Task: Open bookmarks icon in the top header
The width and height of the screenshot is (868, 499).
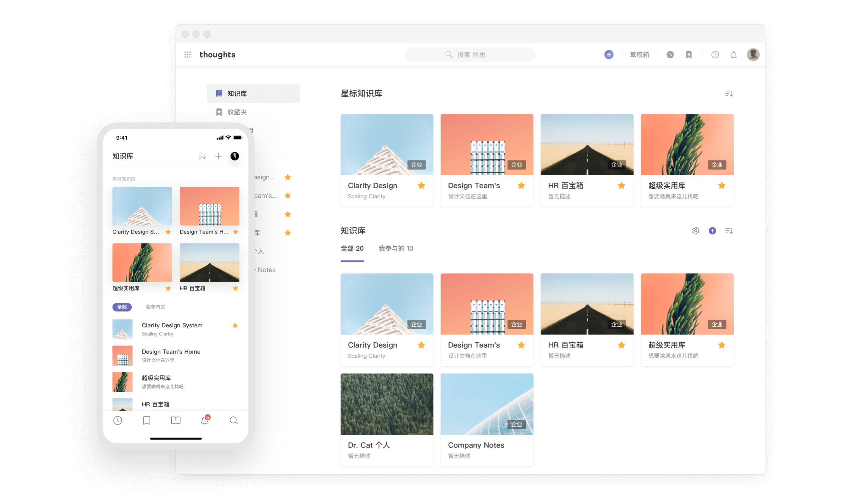Action: [x=689, y=55]
